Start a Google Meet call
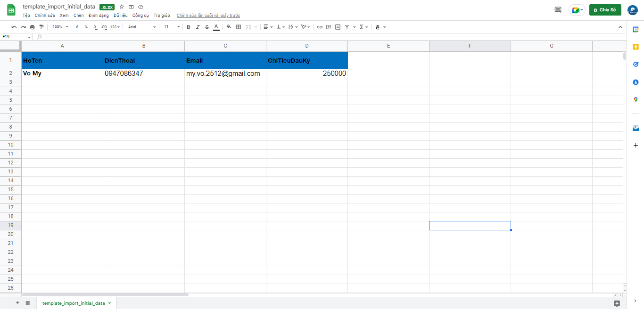Viewport: 644px width, 309px height. coord(577,10)
